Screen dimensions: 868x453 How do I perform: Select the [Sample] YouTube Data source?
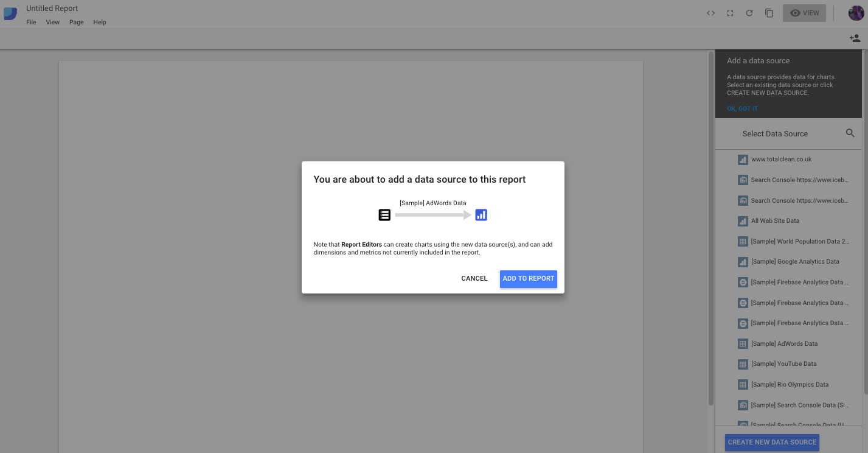tap(783, 363)
